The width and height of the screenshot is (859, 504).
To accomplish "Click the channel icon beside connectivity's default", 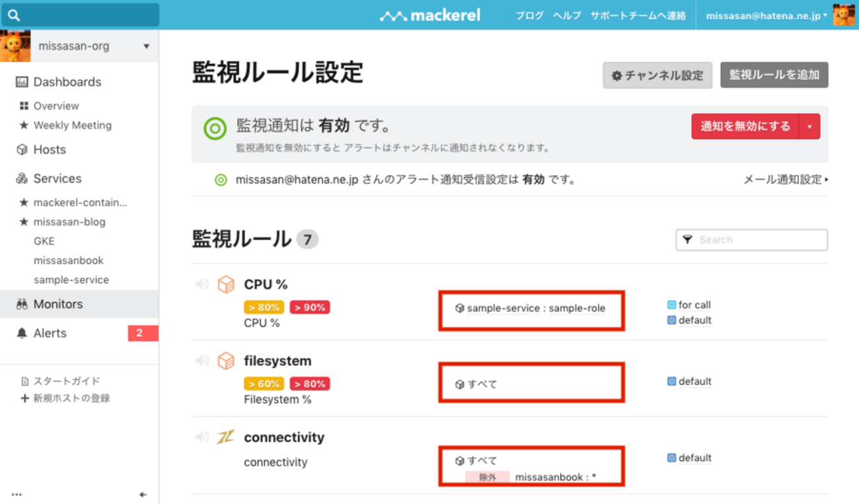I will 671,458.
